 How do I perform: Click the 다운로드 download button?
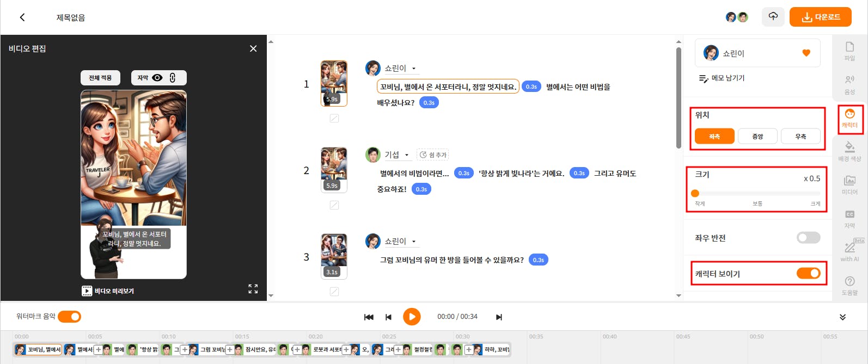coord(821,17)
